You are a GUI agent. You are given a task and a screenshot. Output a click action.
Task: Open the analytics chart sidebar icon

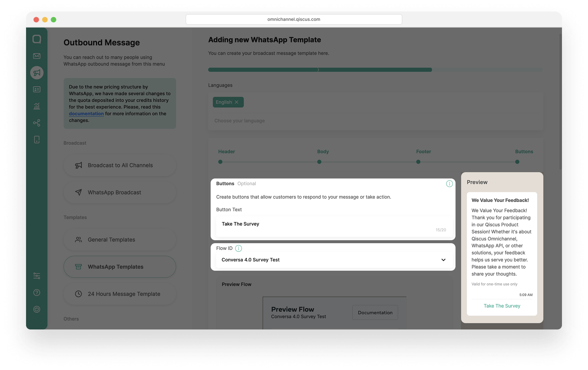(x=37, y=106)
